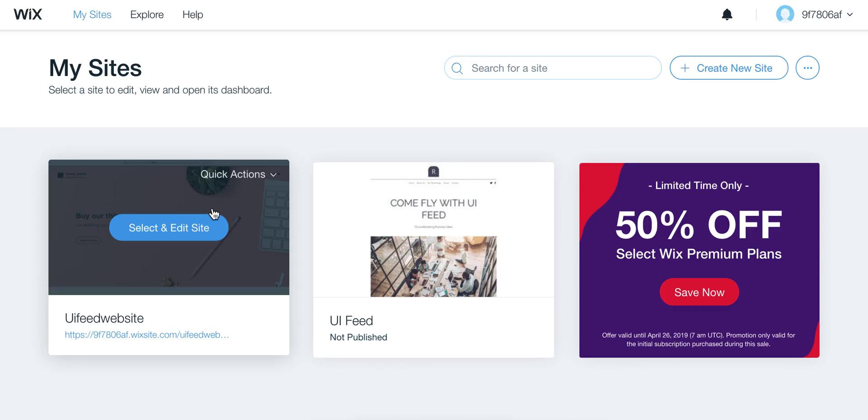This screenshot has width=868, height=420.
Task: Open the three-dots more options button
Action: 807,68
